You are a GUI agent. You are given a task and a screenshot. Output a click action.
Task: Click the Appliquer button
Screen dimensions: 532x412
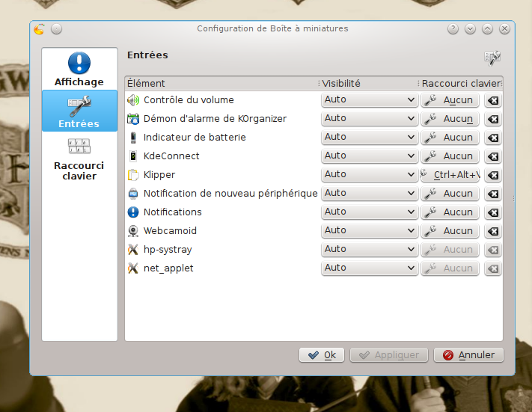click(x=389, y=355)
